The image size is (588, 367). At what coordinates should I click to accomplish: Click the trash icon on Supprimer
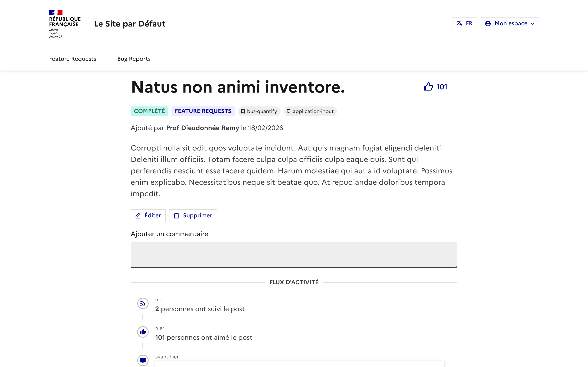pos(177,216)
